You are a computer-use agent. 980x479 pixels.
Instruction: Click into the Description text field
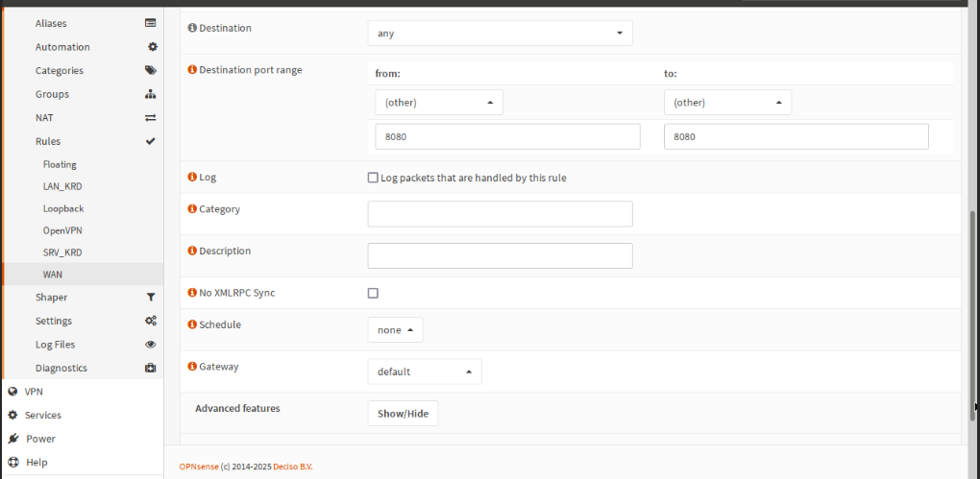tap(500, 255)
